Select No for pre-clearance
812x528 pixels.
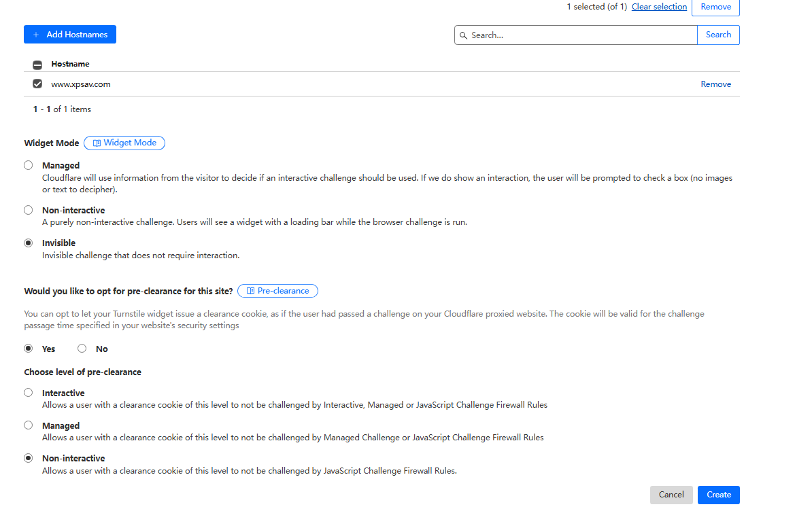click(x=82, y=349)
